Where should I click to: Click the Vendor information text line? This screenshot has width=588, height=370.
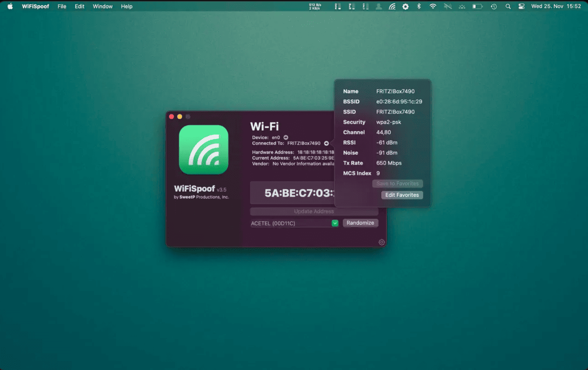click(293, 164)
